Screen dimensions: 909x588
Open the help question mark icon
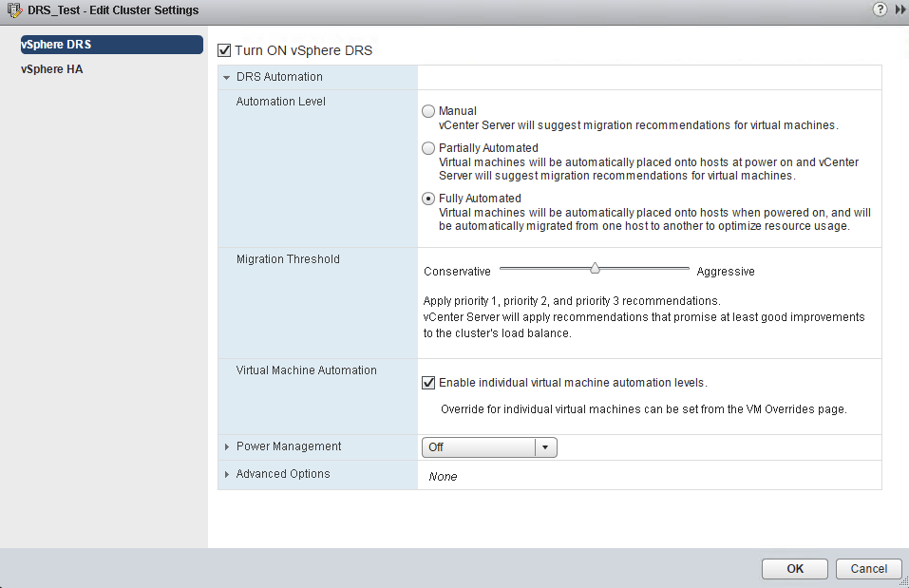pos(880,9)
